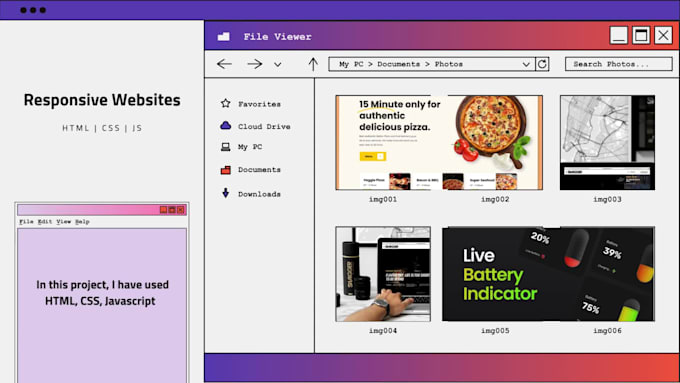680x383 pixels.
Task: Select the img001 file name
Action: point(383,200)
